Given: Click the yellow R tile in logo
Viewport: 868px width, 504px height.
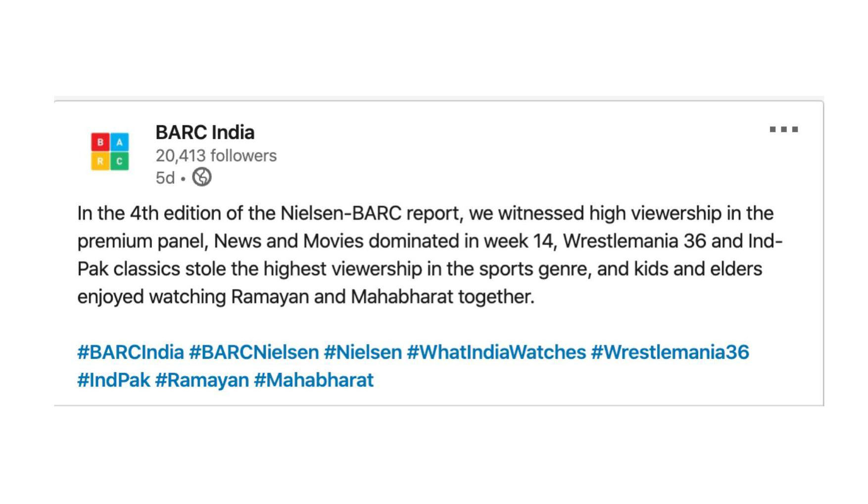Looking at the screenshot, I should tap(100, 161).
